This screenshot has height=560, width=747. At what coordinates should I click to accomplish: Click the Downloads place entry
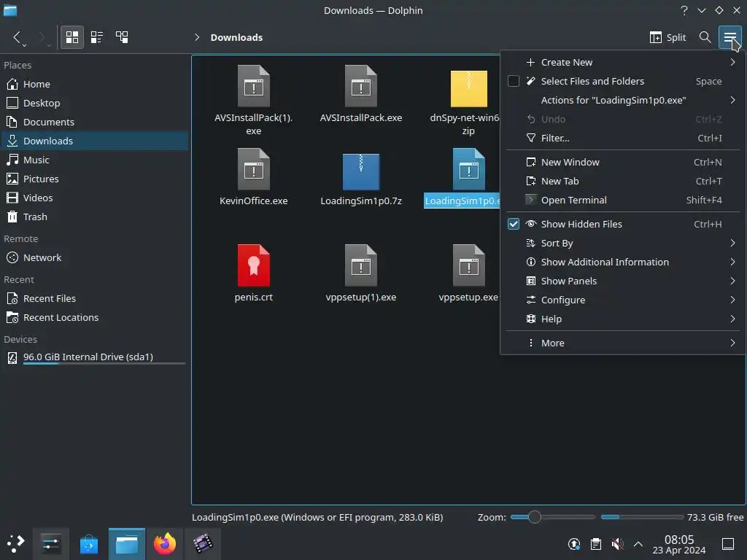96,141
